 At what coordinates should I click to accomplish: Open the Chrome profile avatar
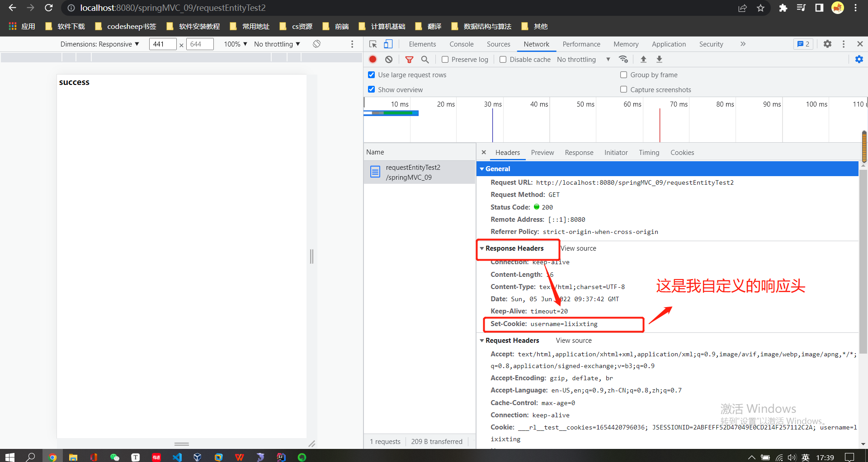[x=838, y=8]
